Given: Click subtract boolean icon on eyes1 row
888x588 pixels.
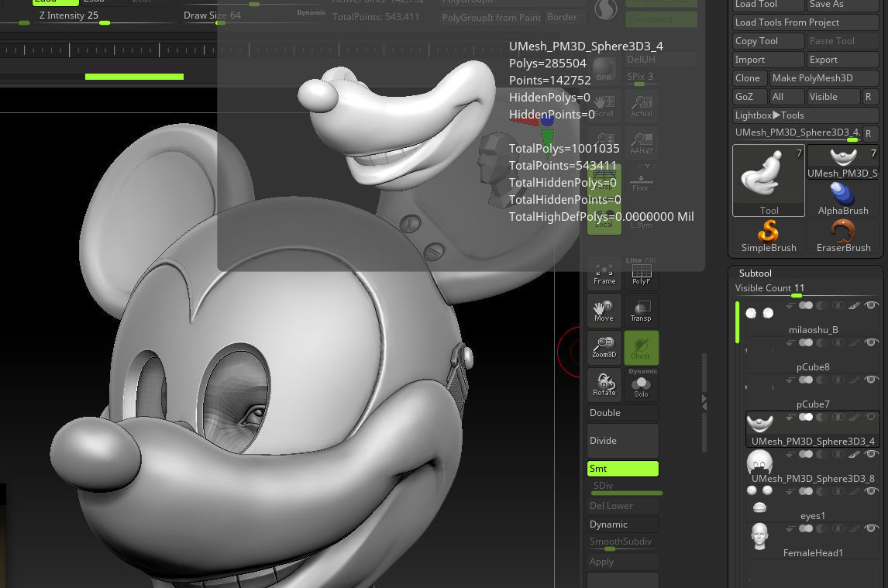Looking at the screenshot, I should pyautogui.click(x=821, y=492).
